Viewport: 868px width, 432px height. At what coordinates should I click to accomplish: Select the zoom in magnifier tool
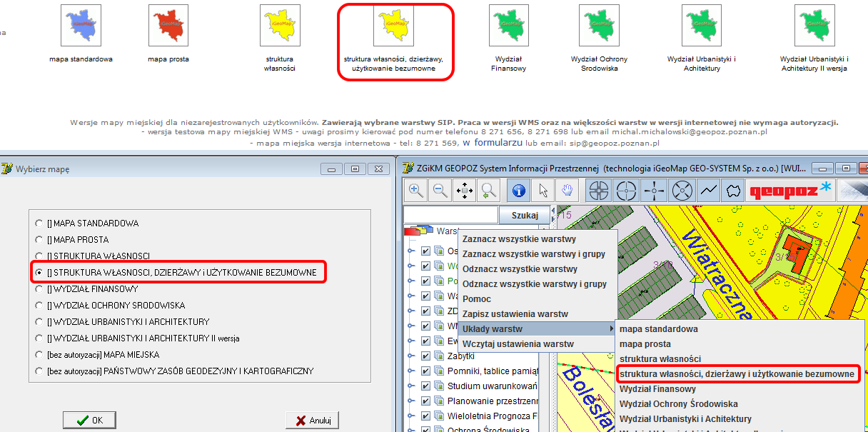[x=416, y=190]
